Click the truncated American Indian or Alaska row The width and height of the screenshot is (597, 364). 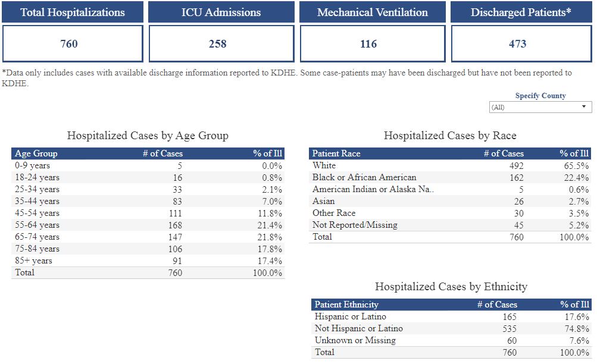(373, 189)
